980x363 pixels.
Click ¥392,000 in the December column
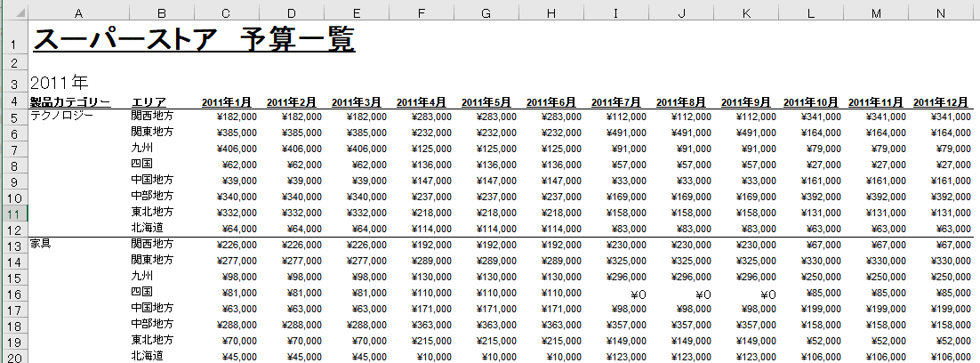[952, 197]
